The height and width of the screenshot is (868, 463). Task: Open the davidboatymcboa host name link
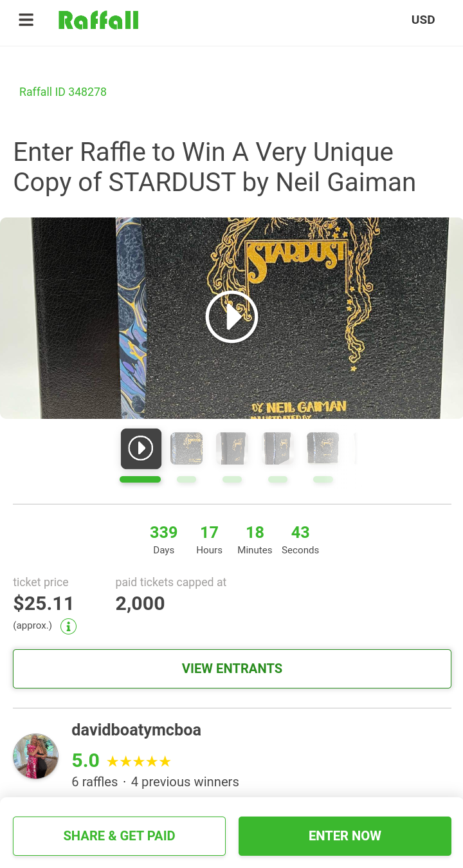(136, 730)
